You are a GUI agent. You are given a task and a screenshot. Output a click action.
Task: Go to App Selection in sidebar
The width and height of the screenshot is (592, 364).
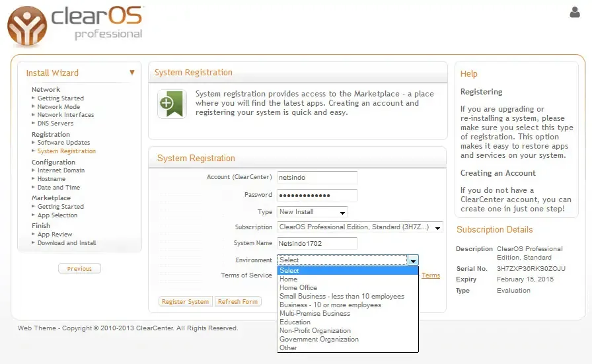pyautogui.click(x=57, y=215)
